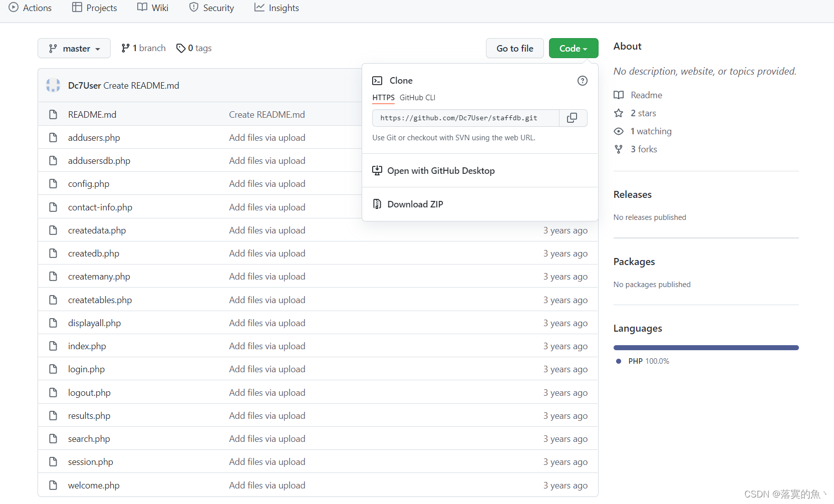
Task: Open the session.php file
Action: [x=91, y=462]
